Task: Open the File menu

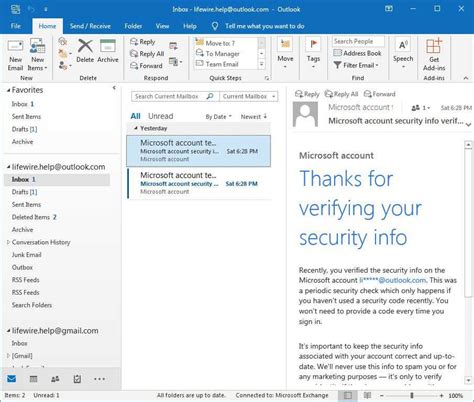Action: tap(15, 26)
